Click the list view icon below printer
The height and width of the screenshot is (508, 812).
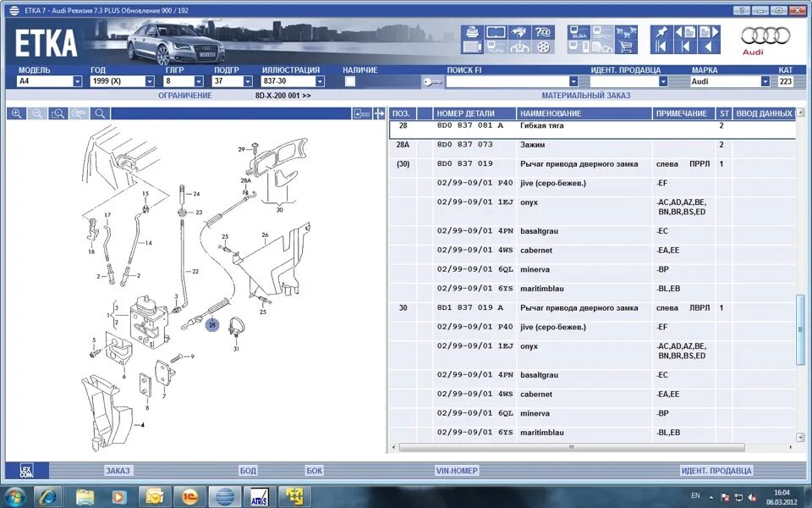pyautogui.click(x=472, y=47)
